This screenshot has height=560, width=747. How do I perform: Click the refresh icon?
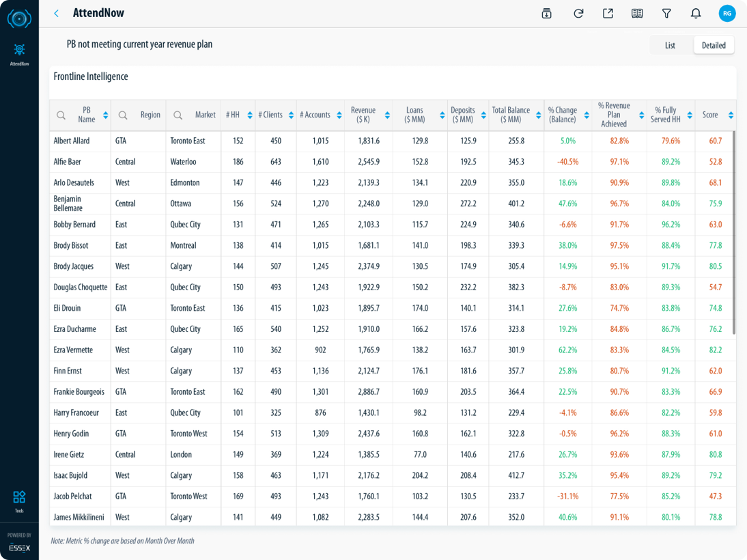(x=578, y=14)
